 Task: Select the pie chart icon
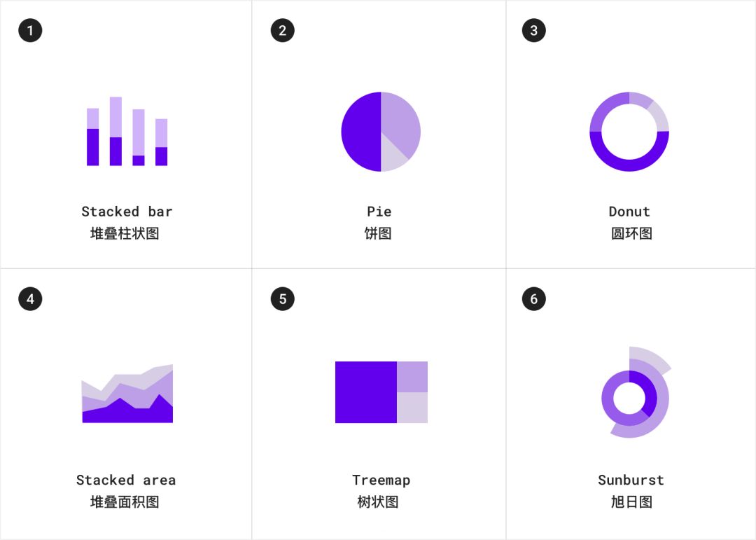(381, 131)
